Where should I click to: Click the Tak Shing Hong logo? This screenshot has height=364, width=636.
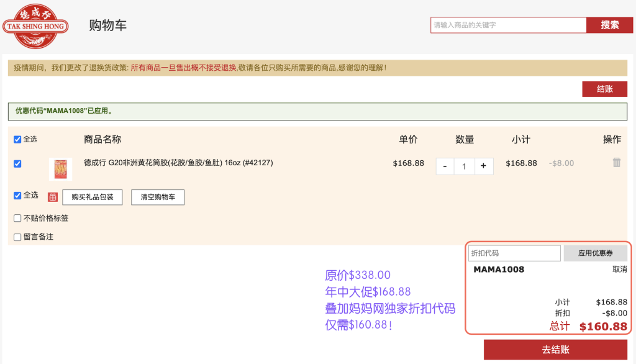35,26
